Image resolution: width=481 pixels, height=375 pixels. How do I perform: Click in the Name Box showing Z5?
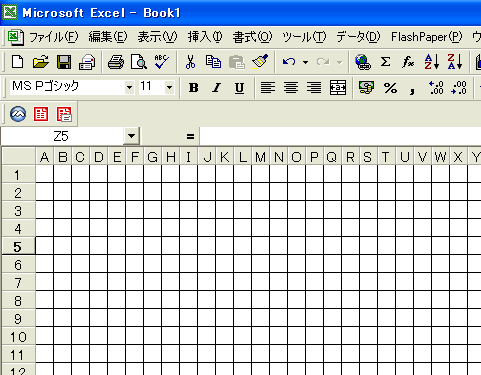pyautogui.click(x=62, y=136)
